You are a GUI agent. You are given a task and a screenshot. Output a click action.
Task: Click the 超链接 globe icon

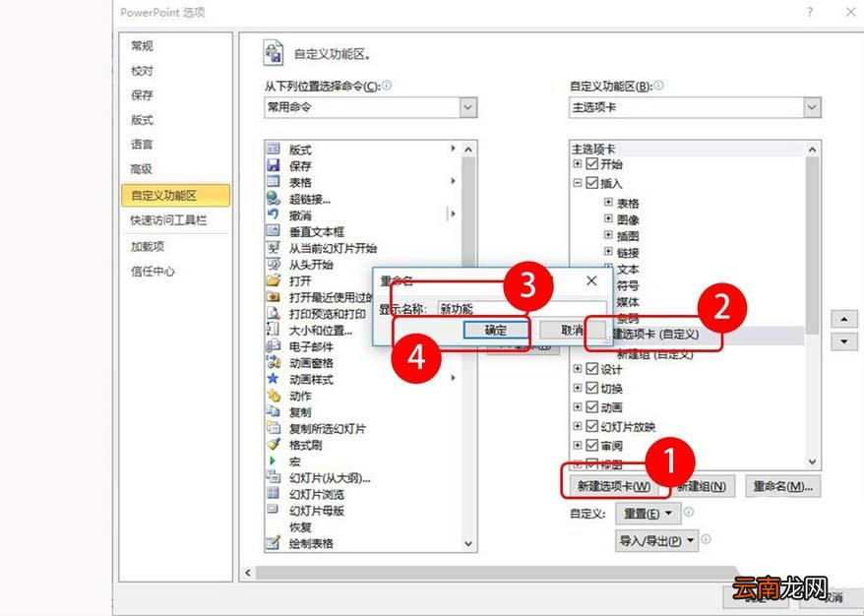click(274, 198)
